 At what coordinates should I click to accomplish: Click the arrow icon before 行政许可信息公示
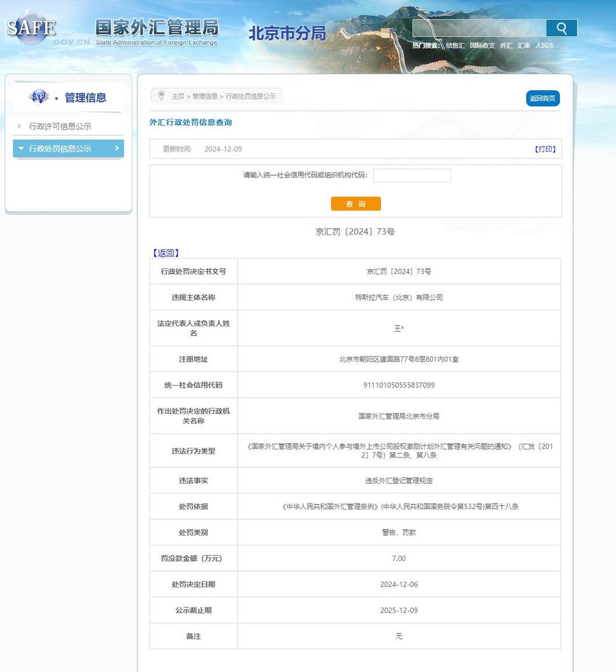click(19, 126)
